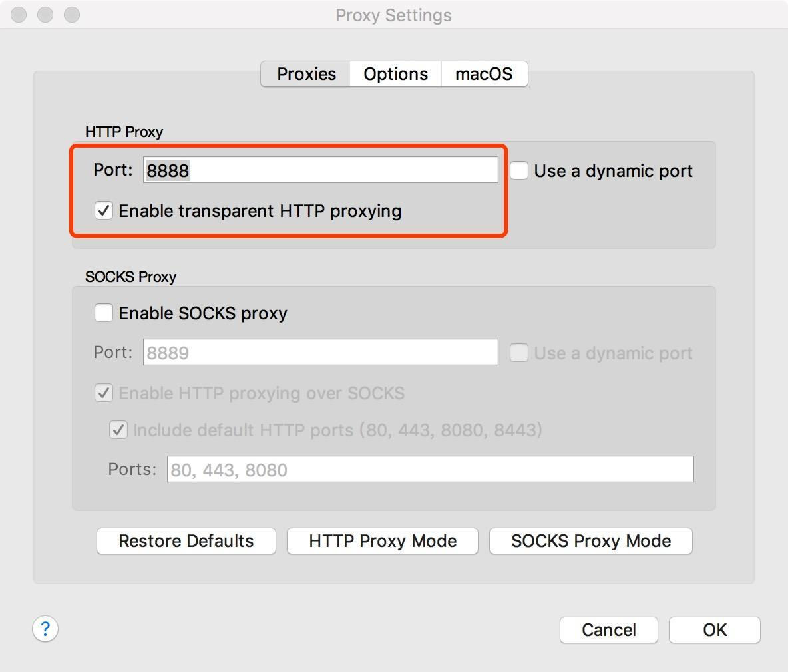This screenshot has height=672, width=788.
Task: Check 'Use a dynamic port' for HTTP Proxy
Action: pos(518,170)
